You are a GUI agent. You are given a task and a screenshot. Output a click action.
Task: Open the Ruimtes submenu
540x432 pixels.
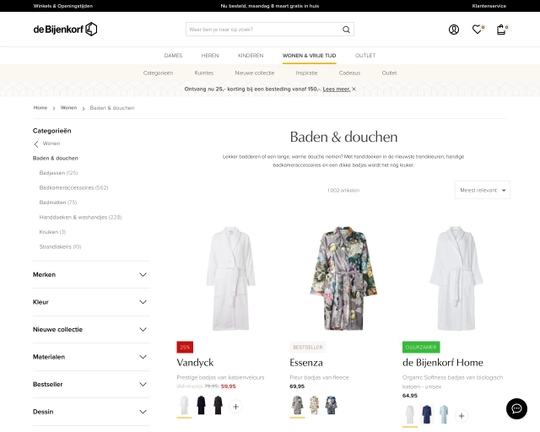[204, 73]
